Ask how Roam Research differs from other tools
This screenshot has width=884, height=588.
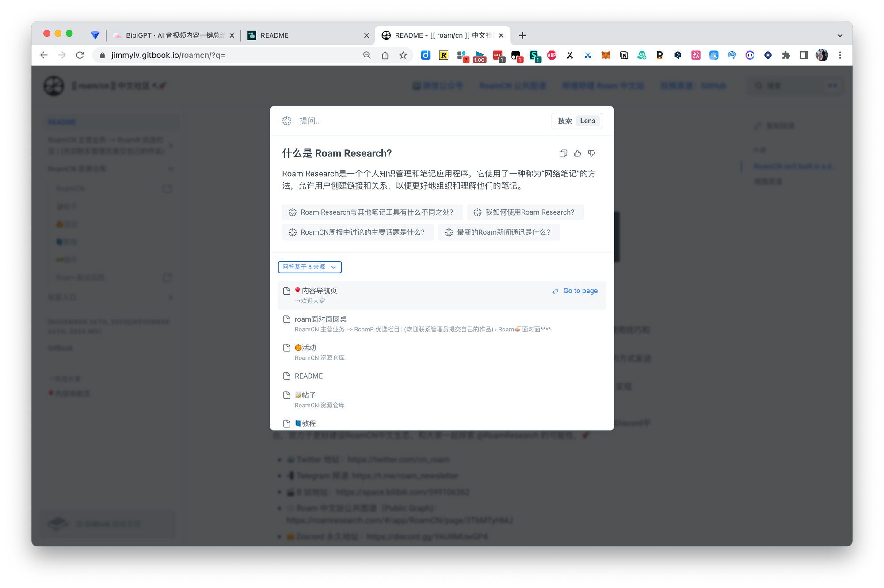(x=372, y=212)
